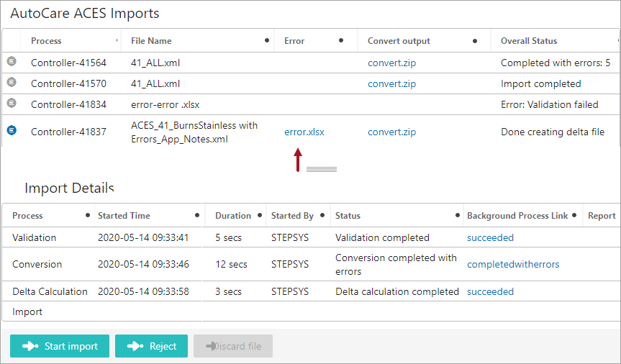
Task: Click the Reject button
Action: 152,346
